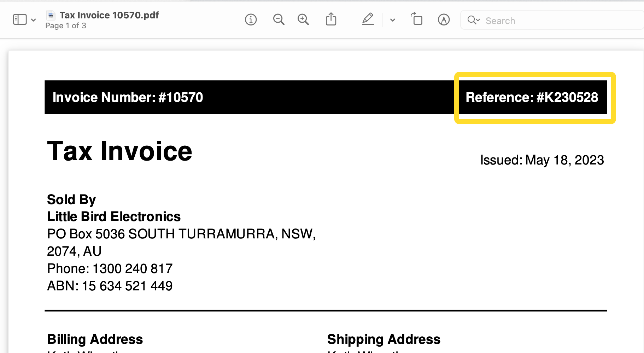Open the search options magnifier dropdown
644x353 pixels.
pos(473,20)
